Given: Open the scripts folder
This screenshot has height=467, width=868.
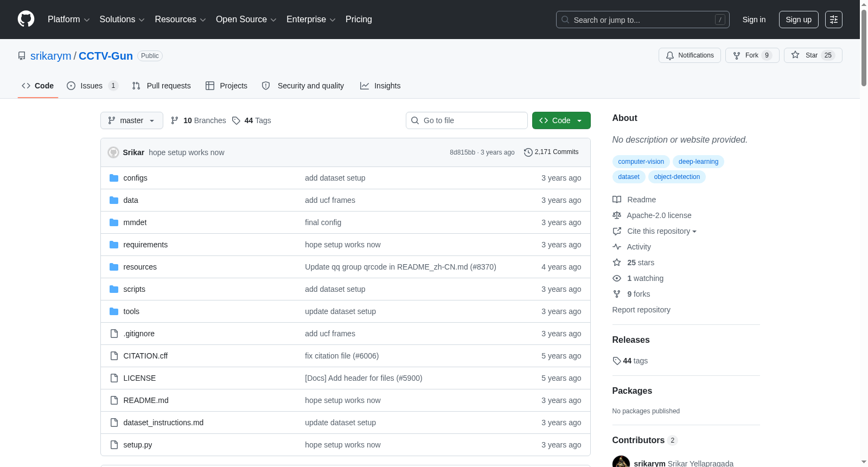Looking at the screenshot, I should click(x=134, y=289).
